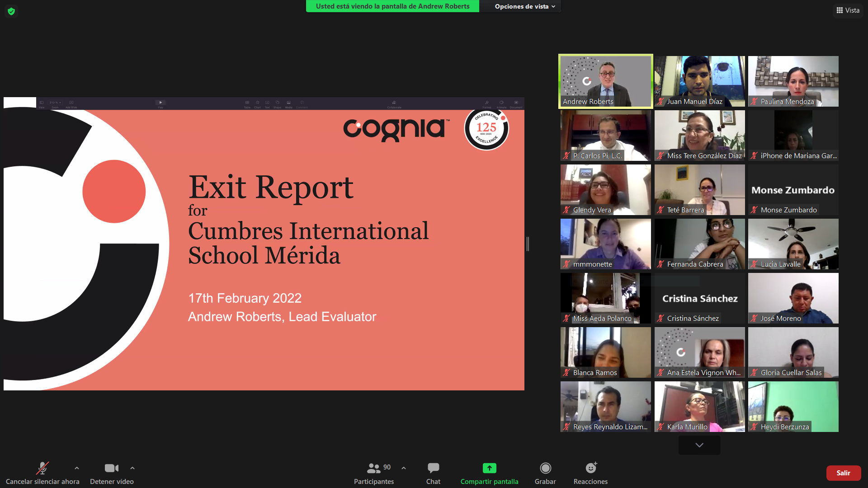Select Cristina Sánchez participant tile
The image size is (868, 488).
pyautogui.click(x=699, y=298)
